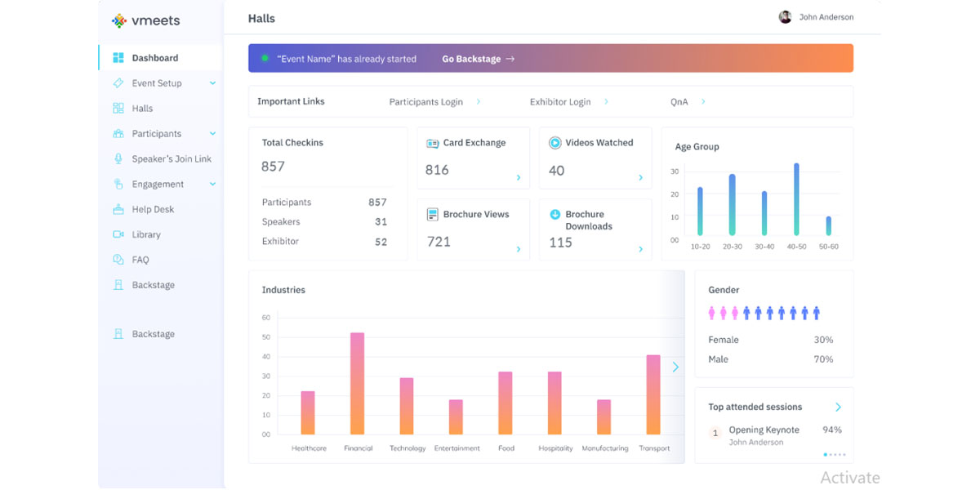
Task: Expand the Engagement submenu chevron
Action: coord(212,185)
